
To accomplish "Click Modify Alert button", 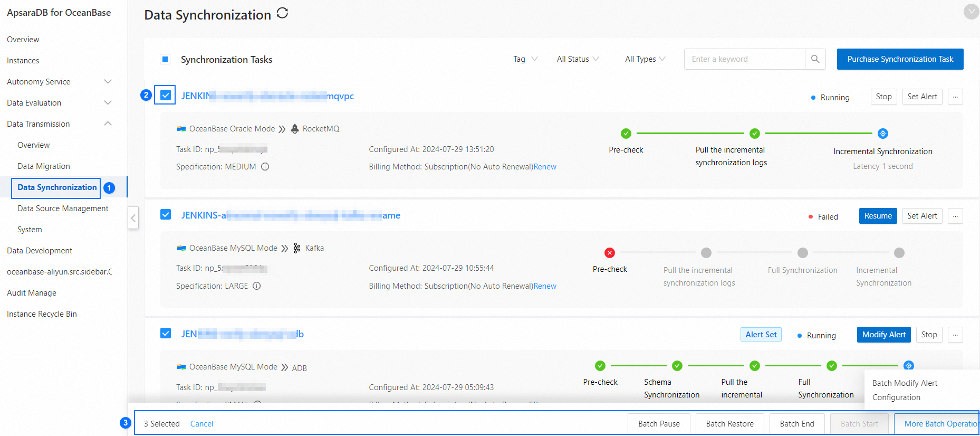I will pos(884,335).
